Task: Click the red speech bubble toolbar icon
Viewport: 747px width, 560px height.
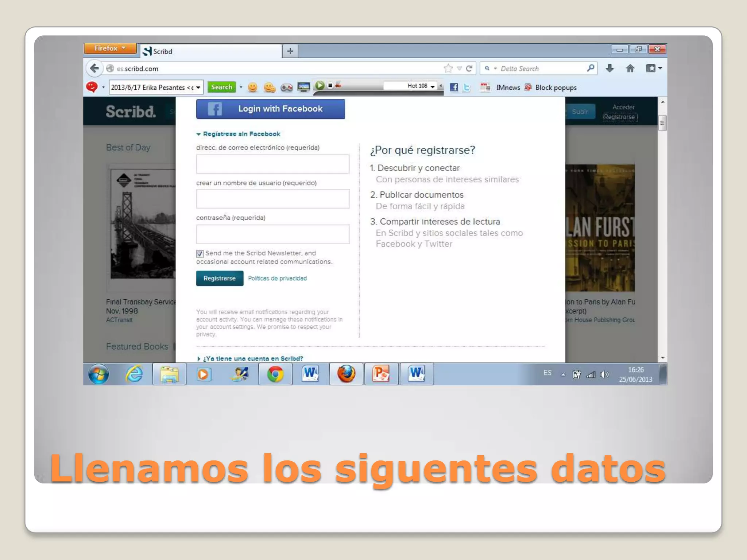Action: [92, 87]
